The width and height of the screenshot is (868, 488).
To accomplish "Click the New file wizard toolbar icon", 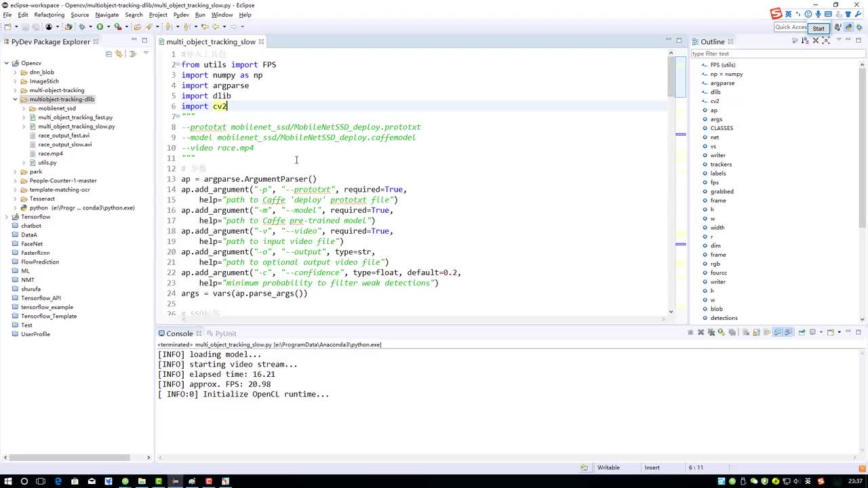I will (7, 27).
